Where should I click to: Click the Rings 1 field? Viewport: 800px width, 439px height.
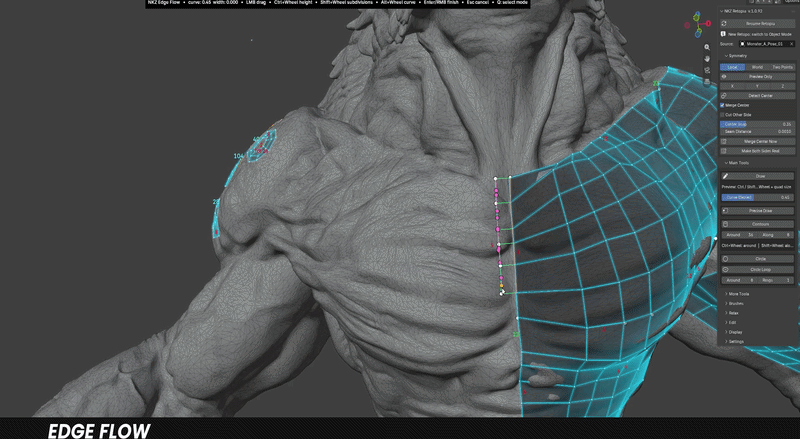[x=776, y=280]
